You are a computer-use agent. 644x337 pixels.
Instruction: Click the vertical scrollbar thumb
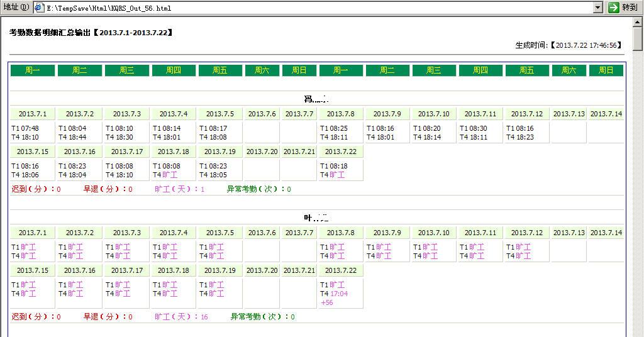[638, 38]
